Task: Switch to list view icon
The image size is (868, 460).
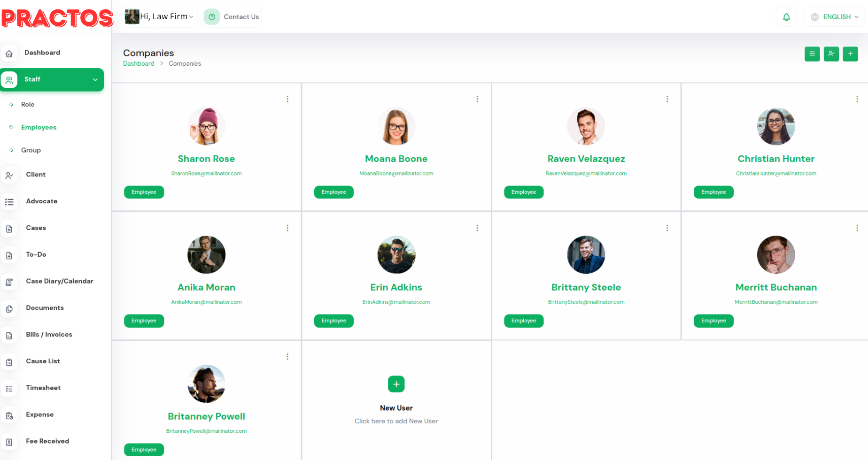Action: 812,54
